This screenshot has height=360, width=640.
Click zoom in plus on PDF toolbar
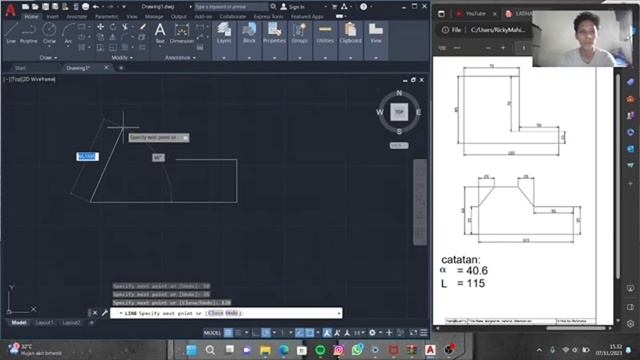[503, 48]
